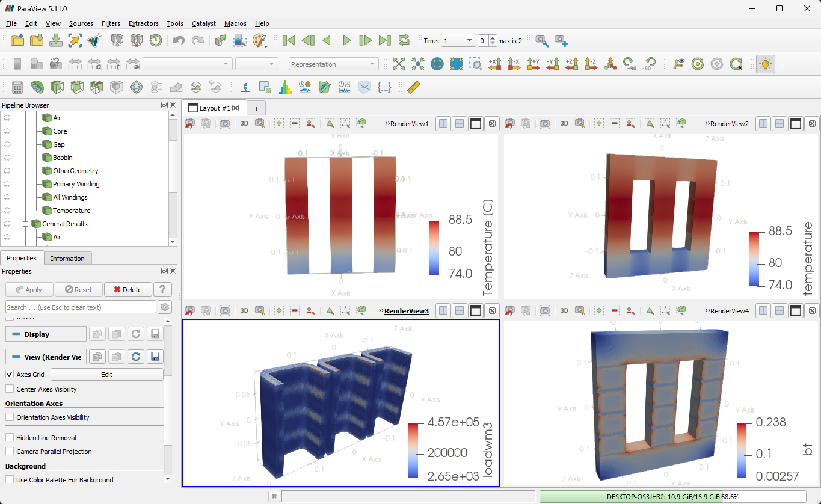Select the Layout #1 tab
Viewport: 821px width, 504px height.
214,108
